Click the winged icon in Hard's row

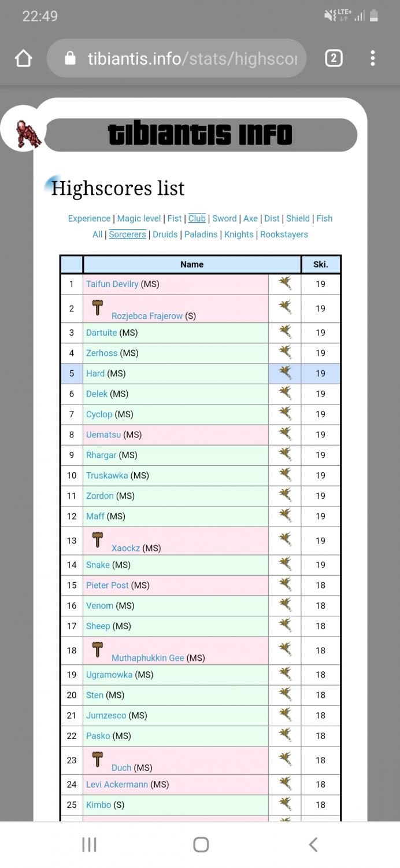[x=285, y=373]
